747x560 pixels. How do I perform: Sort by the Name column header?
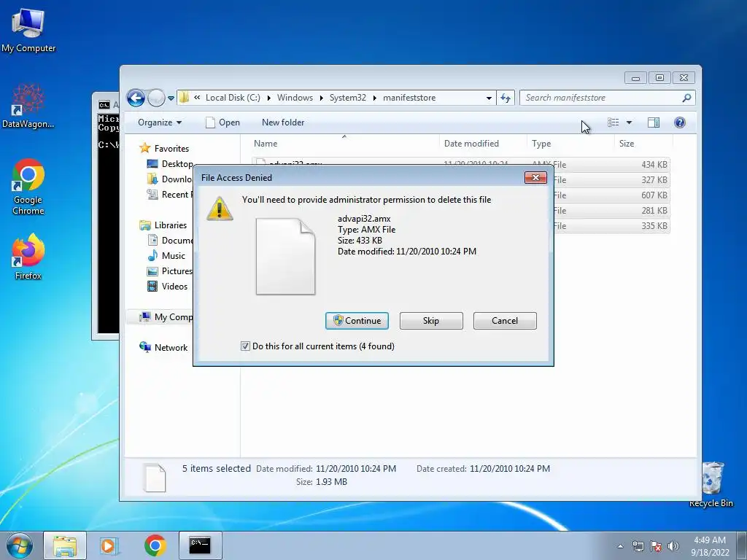[x=344, y=144]
